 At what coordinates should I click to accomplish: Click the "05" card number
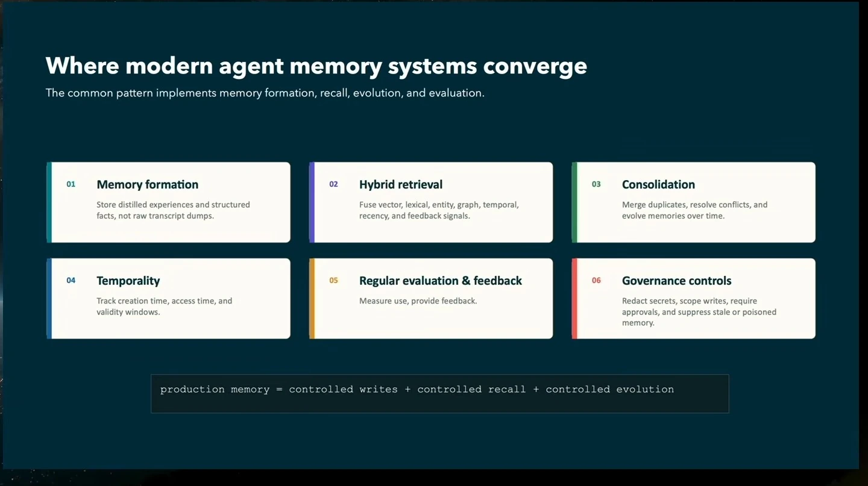[x=334, y=281]
